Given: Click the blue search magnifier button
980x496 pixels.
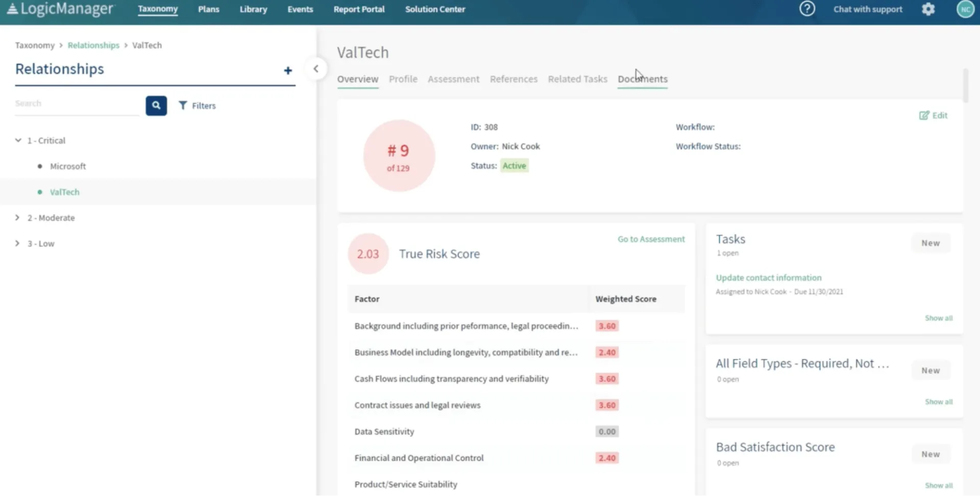Looking at the screenshot, I should point(156,106).
